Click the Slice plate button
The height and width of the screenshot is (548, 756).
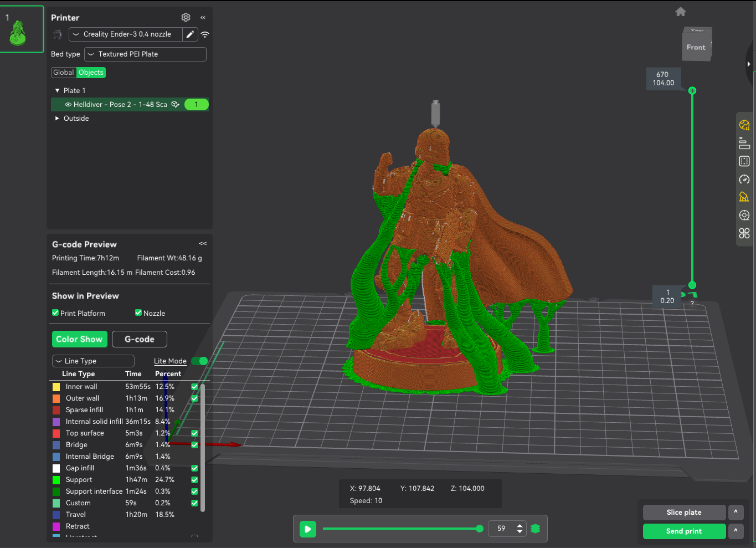point(684,513)
